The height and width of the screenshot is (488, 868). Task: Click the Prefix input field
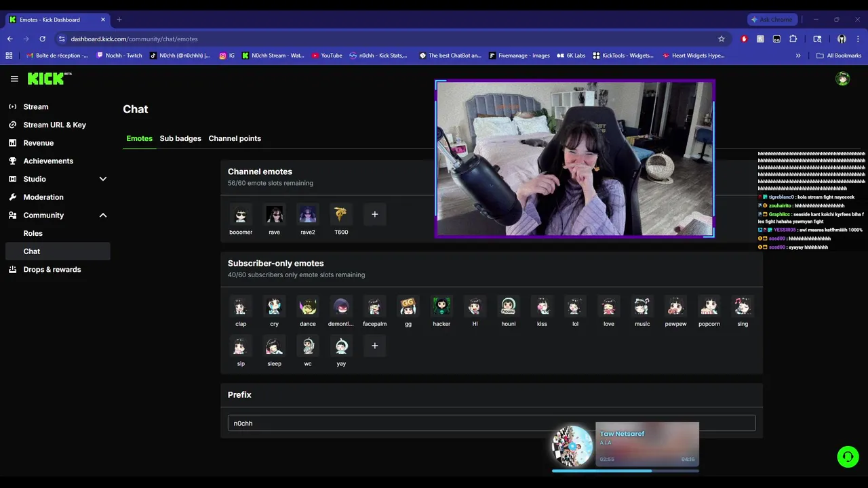pos(492,423)
